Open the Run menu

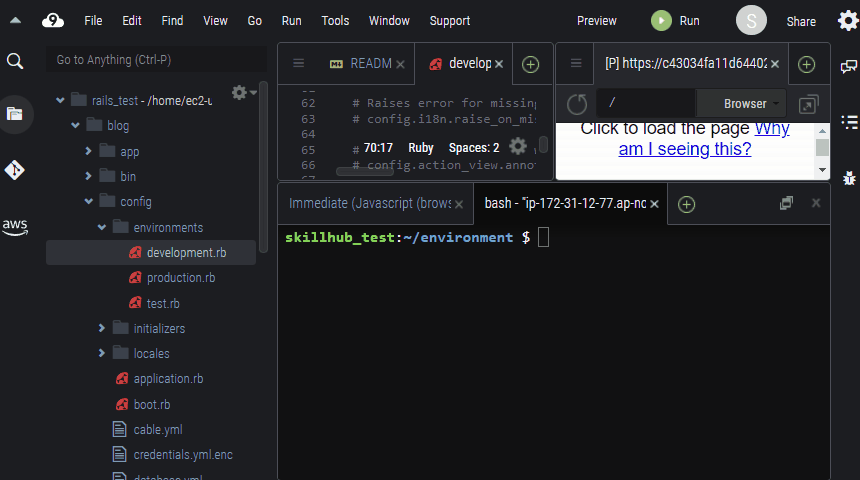(x=291, y=21)
